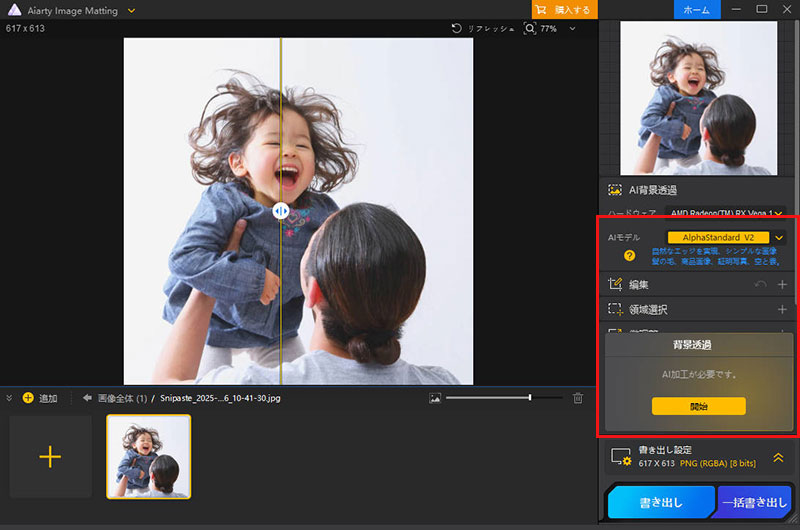
Task: Click the zoom magnifier icon beside 77%
Action: (530, 29)
